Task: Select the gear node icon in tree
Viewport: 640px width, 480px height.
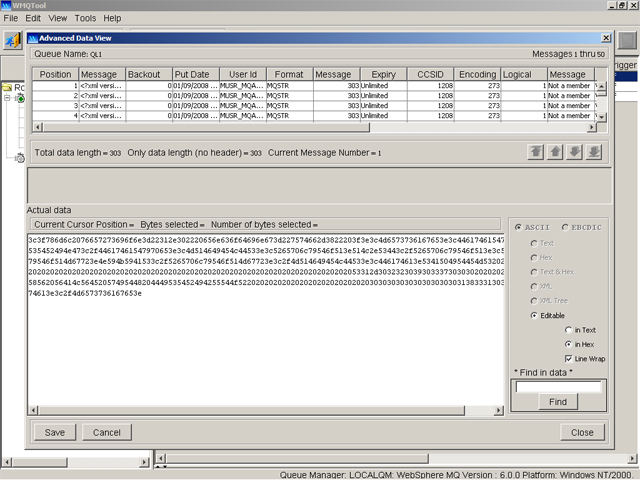Action: click(x=20, y=158)
